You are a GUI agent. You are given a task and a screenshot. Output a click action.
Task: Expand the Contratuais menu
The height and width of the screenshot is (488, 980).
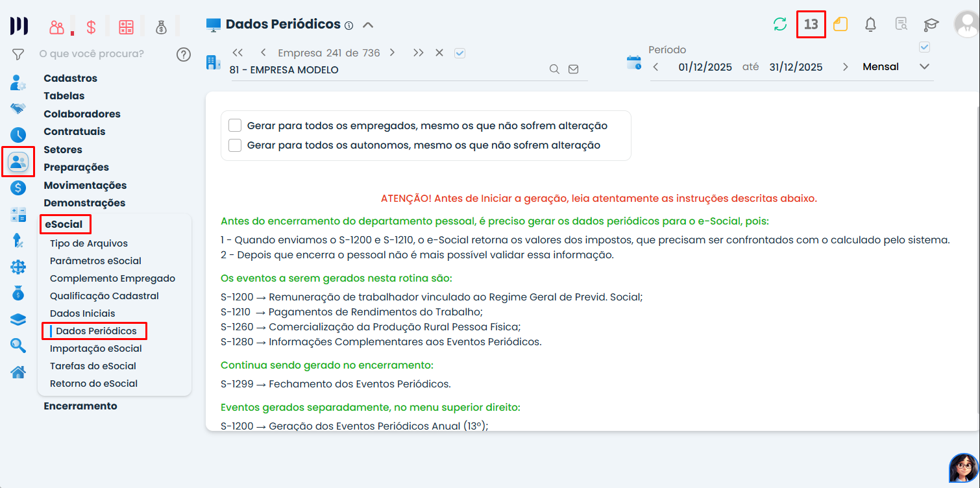75,131
